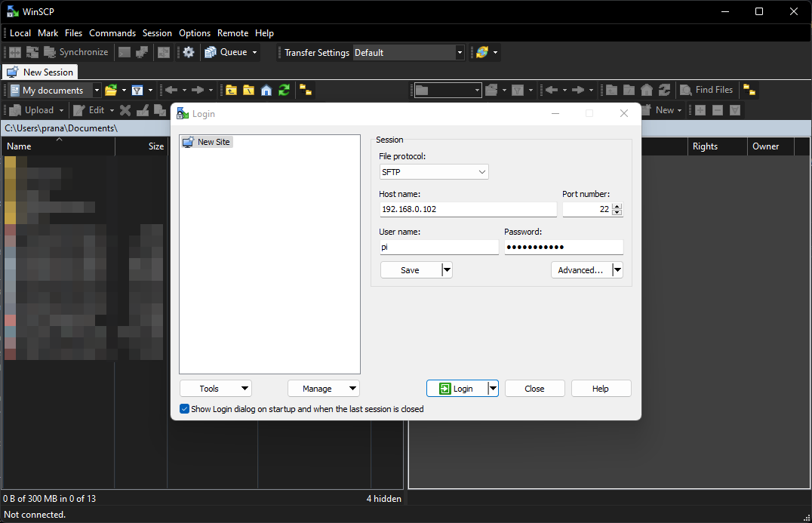Image resolution: width=812 pixels, height=523 pixels.
Task: Refresh the local panel with green arrows
Action: click(x=284, y=91)
